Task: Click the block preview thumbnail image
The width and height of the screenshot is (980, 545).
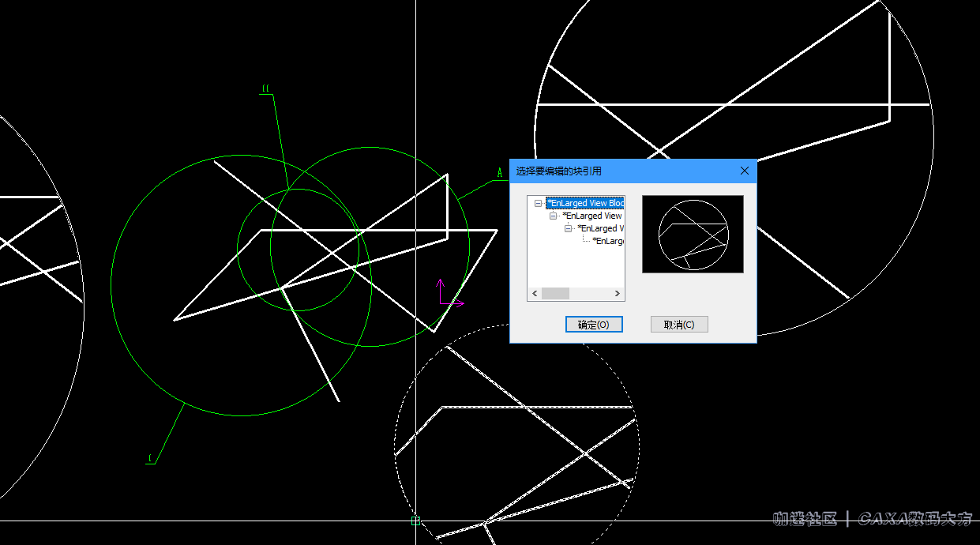Action: coord(693,234)
